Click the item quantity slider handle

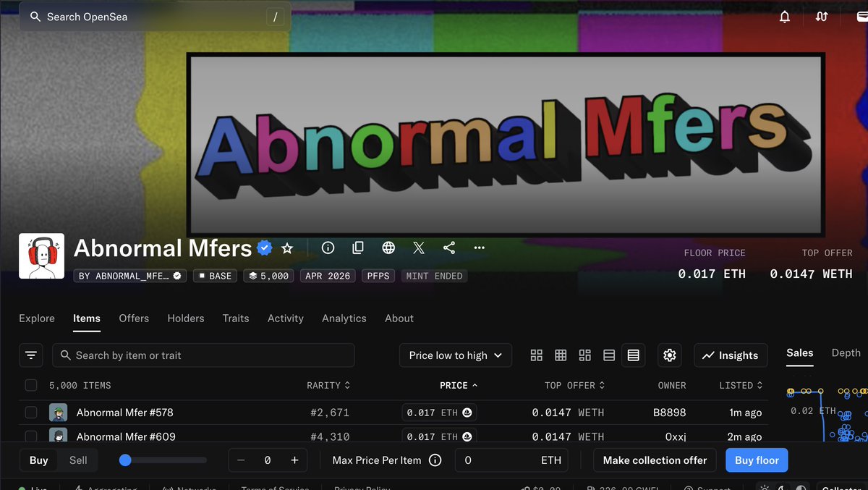click(125, 460)
